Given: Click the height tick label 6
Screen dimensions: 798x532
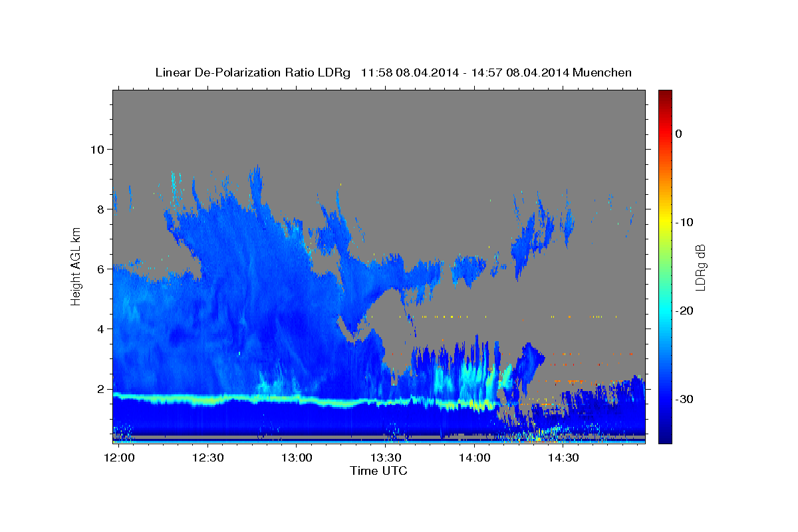Looking at the screenshot, I should 101,269.
